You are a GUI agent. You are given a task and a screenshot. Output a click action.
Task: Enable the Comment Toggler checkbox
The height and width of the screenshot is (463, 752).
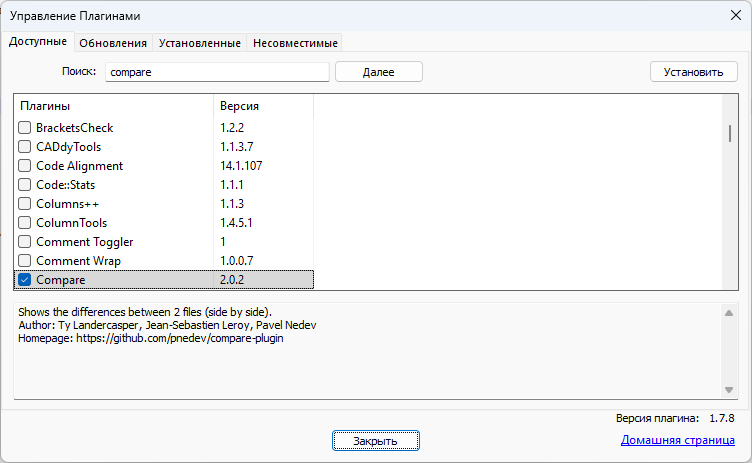coord(25,242)
